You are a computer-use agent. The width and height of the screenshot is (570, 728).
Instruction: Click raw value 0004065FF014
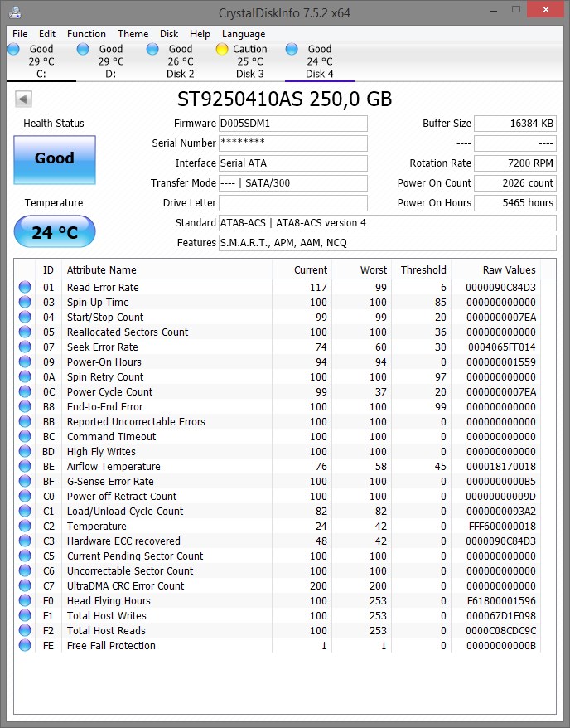tap(501, 347)
